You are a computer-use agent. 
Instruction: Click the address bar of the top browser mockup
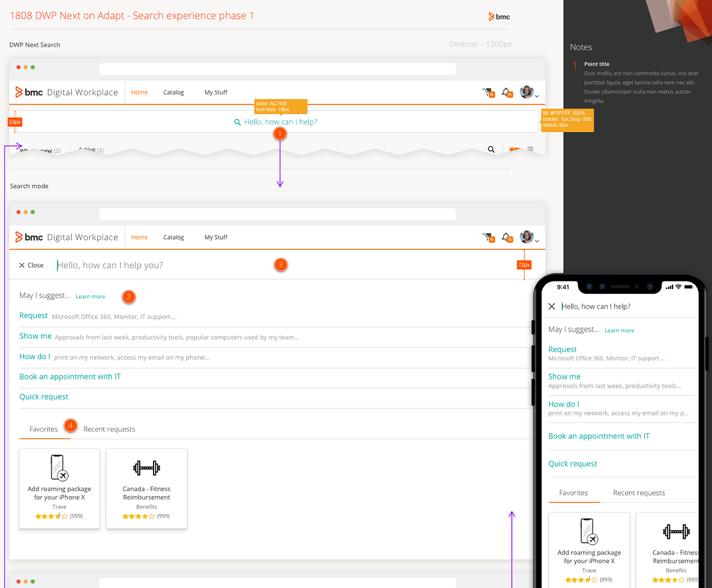tap(277, 69)
